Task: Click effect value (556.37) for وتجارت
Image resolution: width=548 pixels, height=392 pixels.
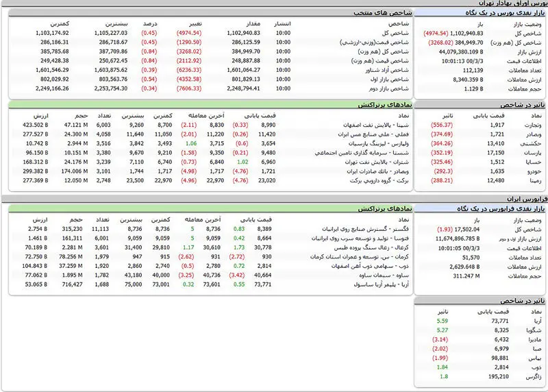Action: 442,125
